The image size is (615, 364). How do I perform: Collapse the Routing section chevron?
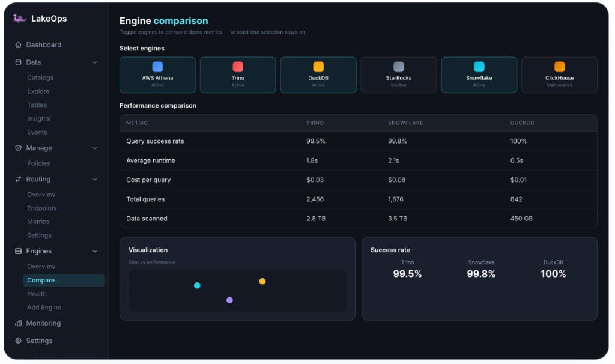point(94,179)
